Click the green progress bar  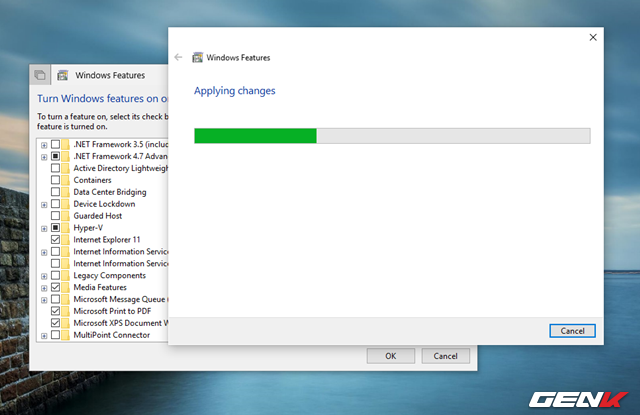point(256,136)
